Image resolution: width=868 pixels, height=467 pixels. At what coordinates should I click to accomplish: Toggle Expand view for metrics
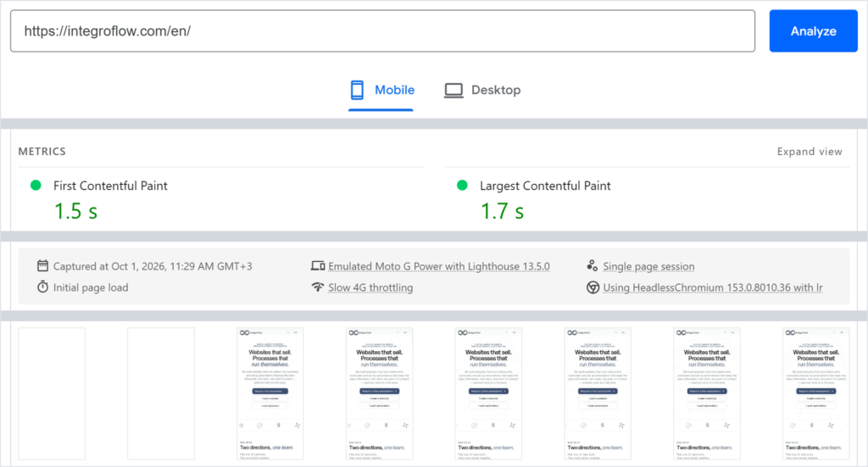coord(810,152)
